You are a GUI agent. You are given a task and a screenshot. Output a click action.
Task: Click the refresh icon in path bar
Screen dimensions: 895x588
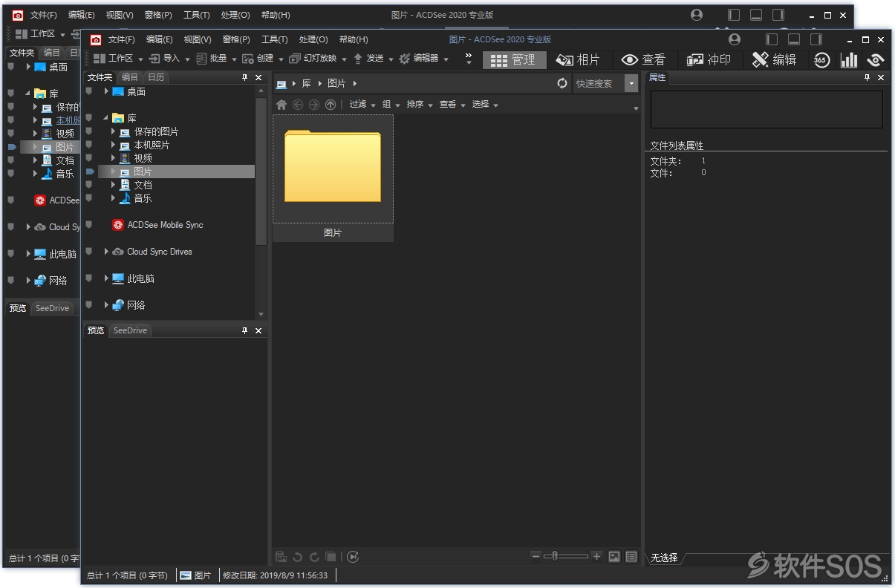point(562,83)
